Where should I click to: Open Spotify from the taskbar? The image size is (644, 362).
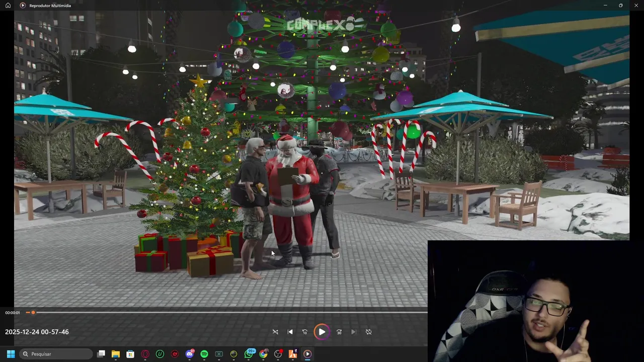click(x=204, y=354)
